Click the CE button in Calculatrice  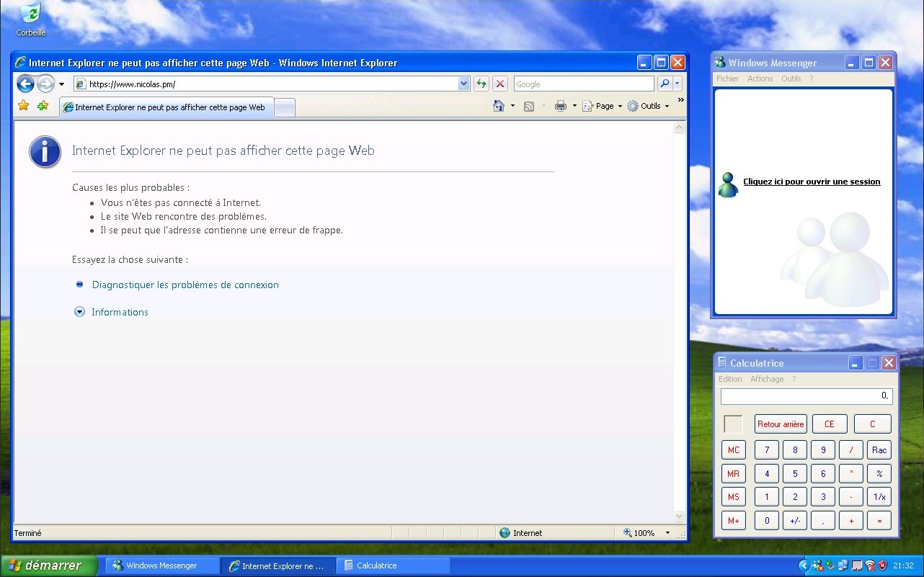pos(830,424)
